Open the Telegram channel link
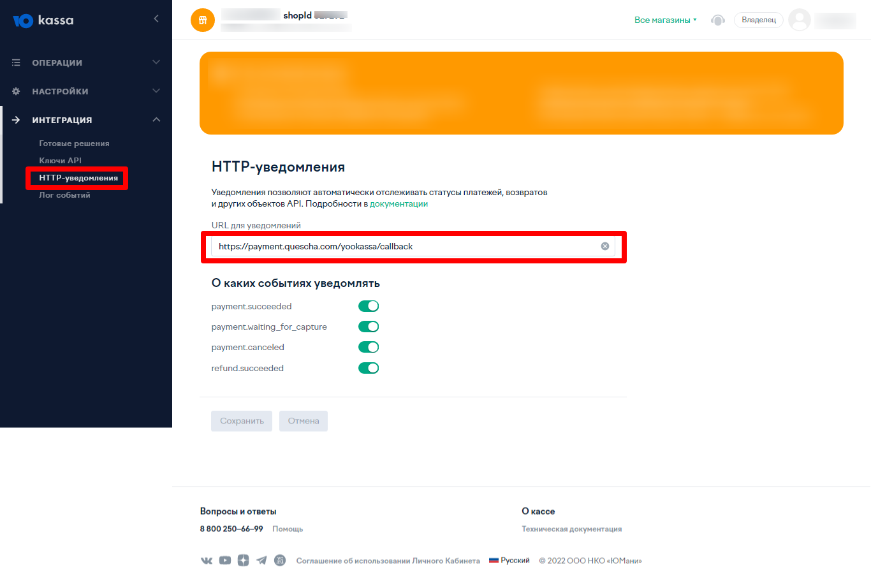The image size is (871, 588). 261,561
